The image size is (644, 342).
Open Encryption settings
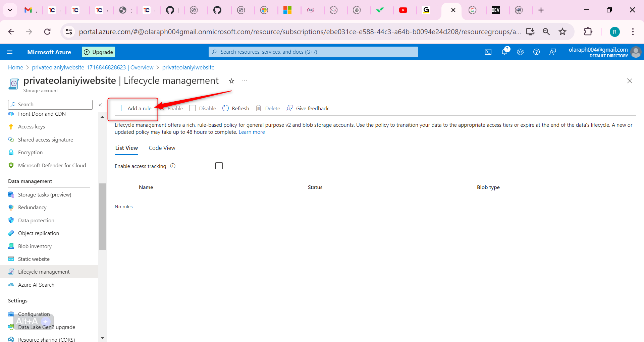pyautogui.click(x=30, y=153)
